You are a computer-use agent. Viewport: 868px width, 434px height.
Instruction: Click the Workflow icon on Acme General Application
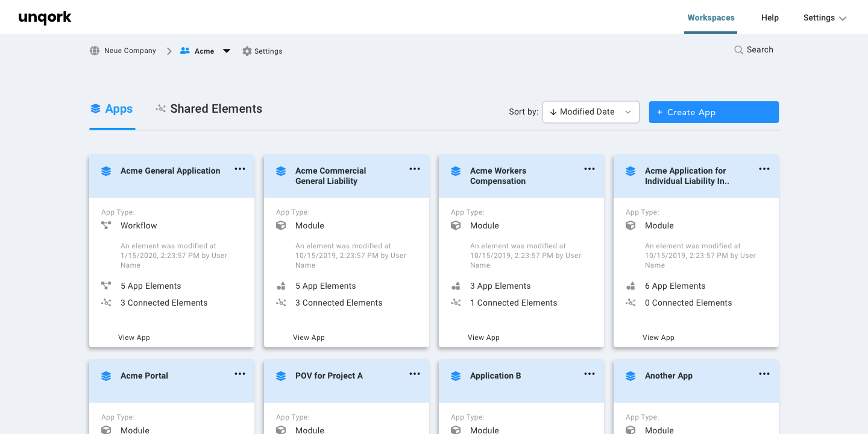(x=106, y=225)
